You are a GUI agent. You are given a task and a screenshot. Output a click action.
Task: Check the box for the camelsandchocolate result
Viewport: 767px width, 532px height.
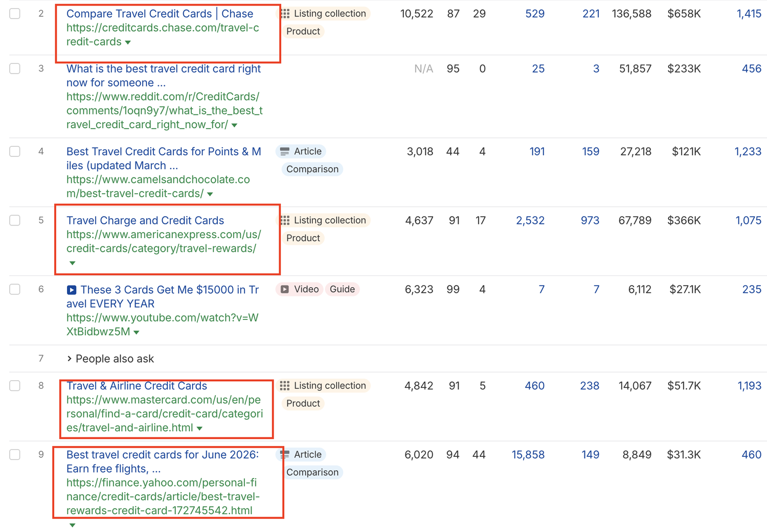(15, 151)
